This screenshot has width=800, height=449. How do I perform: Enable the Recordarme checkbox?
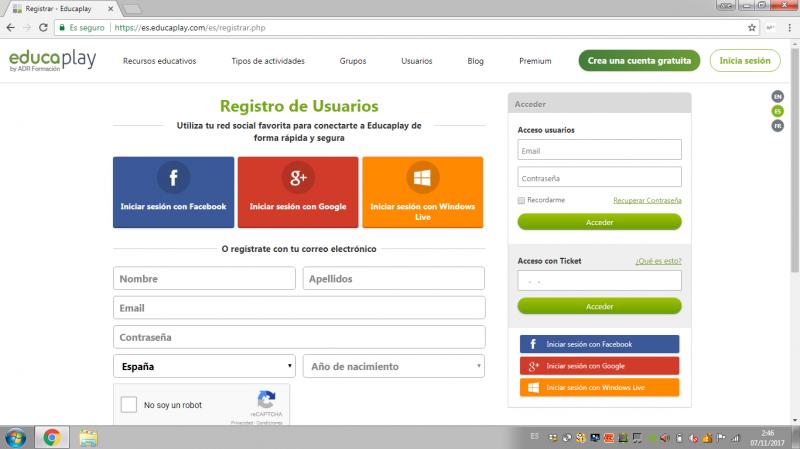(x=521, y=201)
